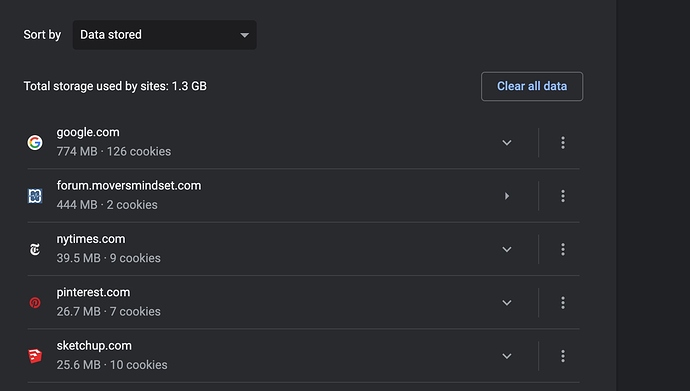The height and width of the screenshot is (391, 690).
Task: Select the sketchup.com site name
Action: 94,346
